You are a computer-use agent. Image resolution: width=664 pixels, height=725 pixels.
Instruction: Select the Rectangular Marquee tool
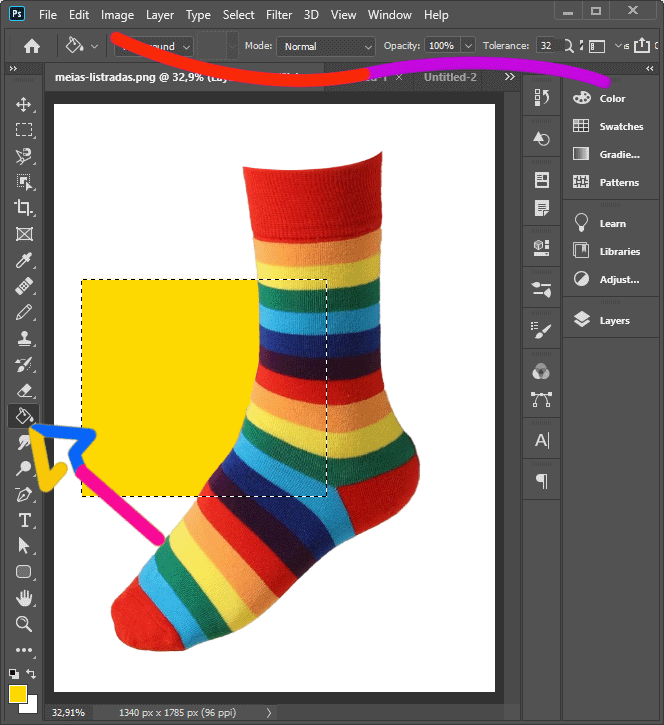coord(24,130)
